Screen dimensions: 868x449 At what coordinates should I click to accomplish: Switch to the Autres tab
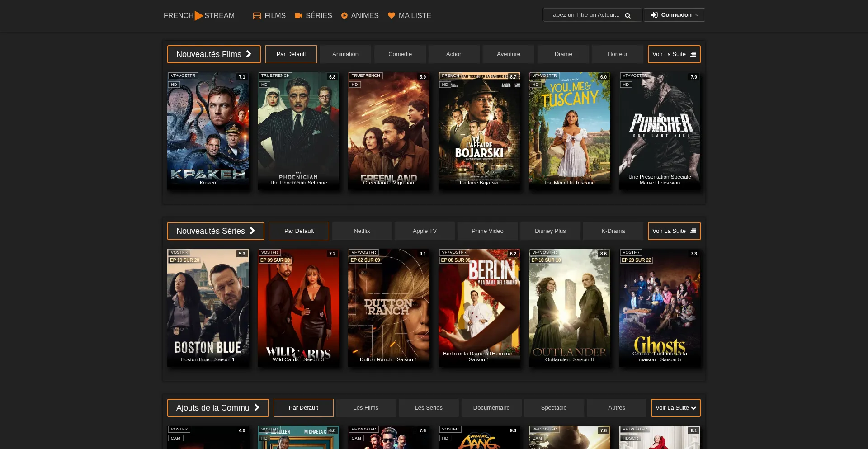(x=617, y=408)
